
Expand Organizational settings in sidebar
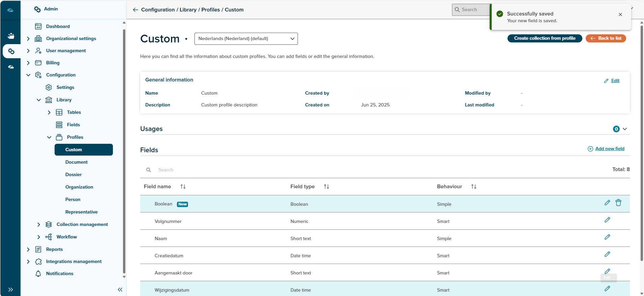point(28,39)
